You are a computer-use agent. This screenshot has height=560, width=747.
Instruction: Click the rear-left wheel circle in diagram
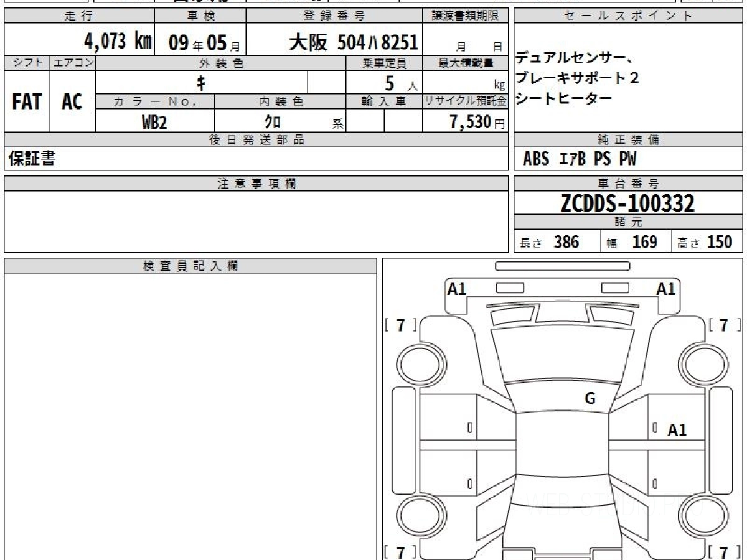click(415, 516)
